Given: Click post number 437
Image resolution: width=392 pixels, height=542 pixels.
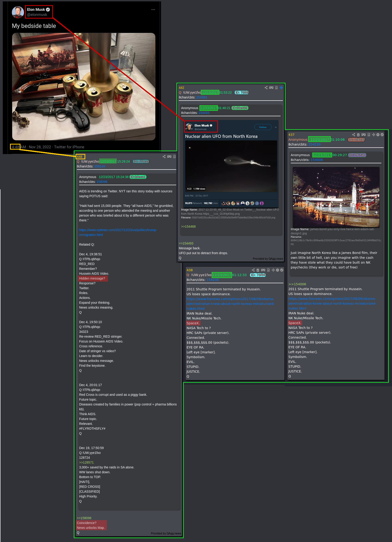Looking at the screenshot, I should coord(291,135).
